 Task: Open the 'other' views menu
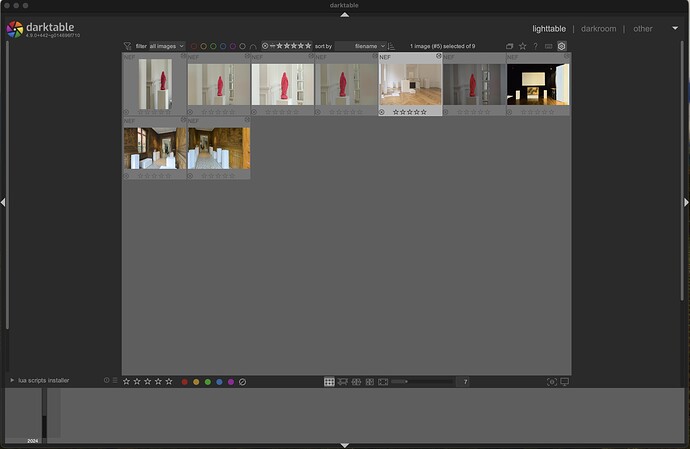pyautogui.click(x=642, y=29)
